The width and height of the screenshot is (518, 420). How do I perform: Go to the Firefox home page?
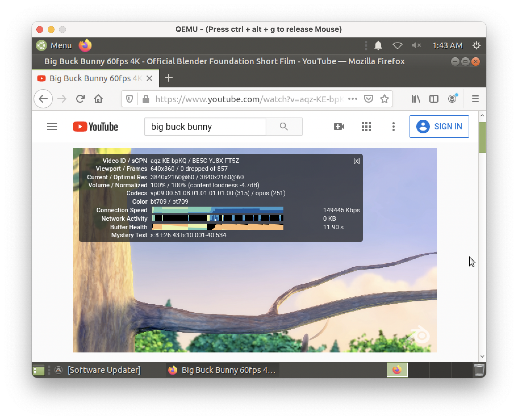point(98,99)
